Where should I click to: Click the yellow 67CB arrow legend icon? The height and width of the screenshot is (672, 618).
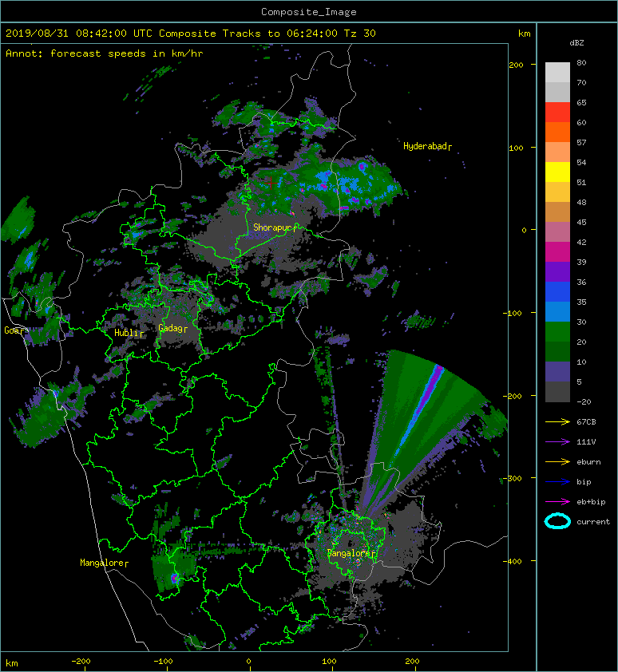(557, 421)
